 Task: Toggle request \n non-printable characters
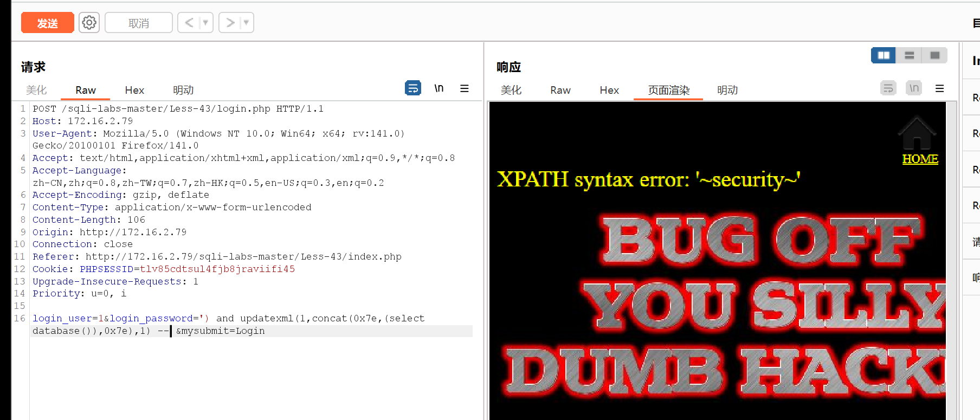[439, 88]
